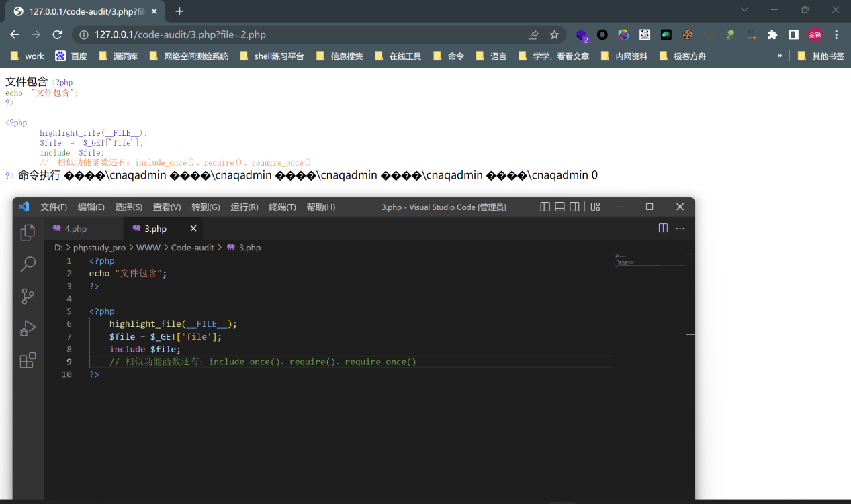Toggle the primary side bar in VS Code

[545, 207]
